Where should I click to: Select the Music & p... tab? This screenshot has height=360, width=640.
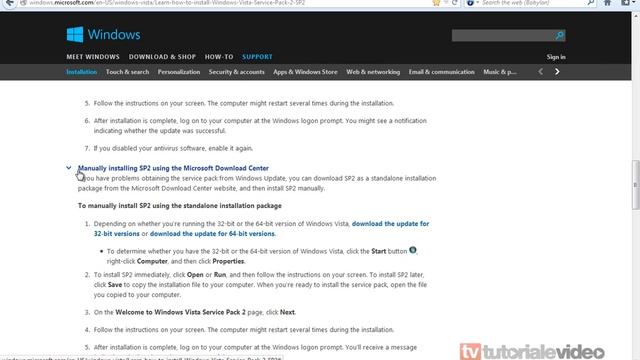[x=500, y=72]
